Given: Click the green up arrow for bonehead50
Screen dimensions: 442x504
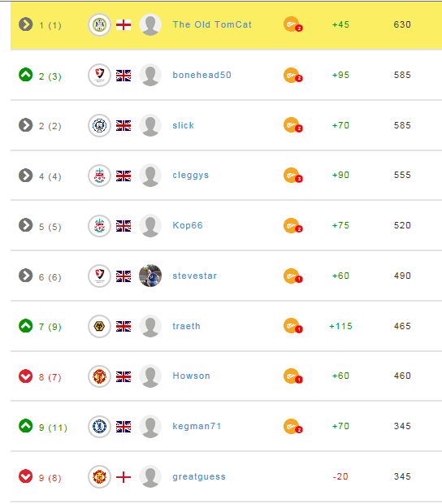Looking at the screenshot, I should [26, 75].
